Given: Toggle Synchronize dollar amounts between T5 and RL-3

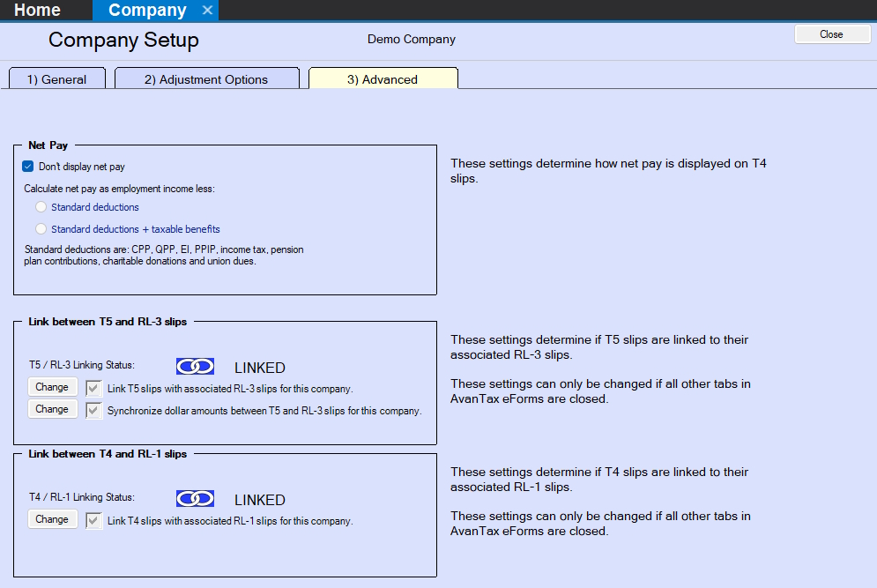Looking at the screenshot, I should click(94, 410).
